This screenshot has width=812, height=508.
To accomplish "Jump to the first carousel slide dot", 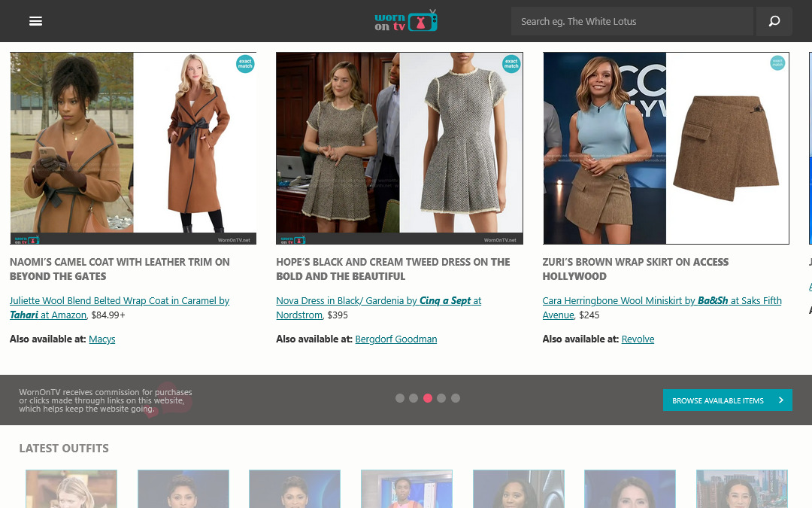I will pos(400,398).
